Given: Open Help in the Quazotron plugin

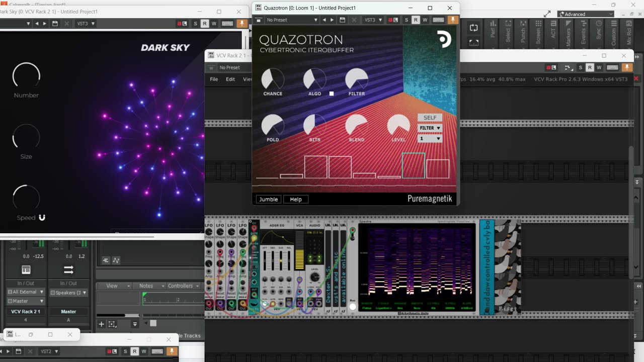Looking at the screenshot, I should click(296, 199).
